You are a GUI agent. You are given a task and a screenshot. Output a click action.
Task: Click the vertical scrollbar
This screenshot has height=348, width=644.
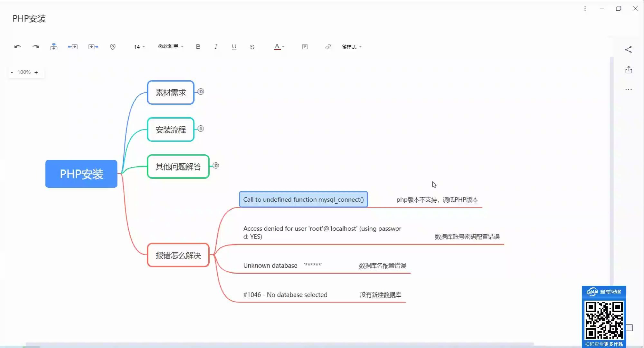[x=612, y=171]
